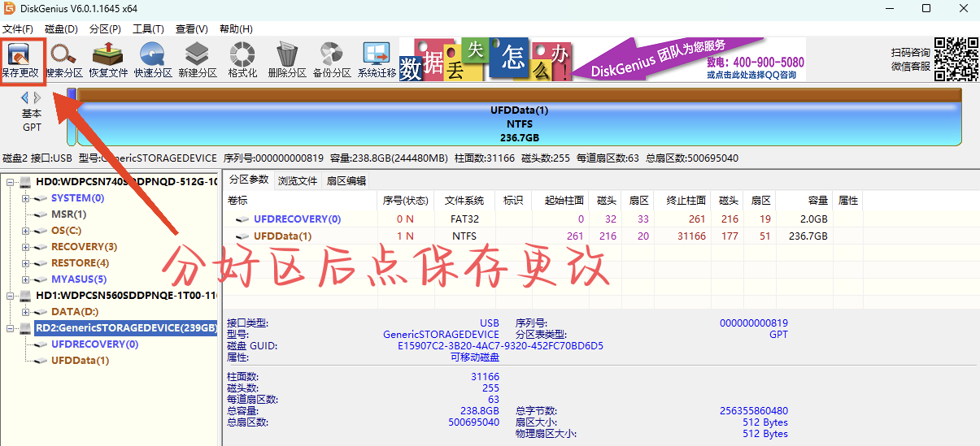This screenshot has width=980, height=446.
Task: Click the small UFDRECOVERY segment in disk bar
Action: pos(72,117)
